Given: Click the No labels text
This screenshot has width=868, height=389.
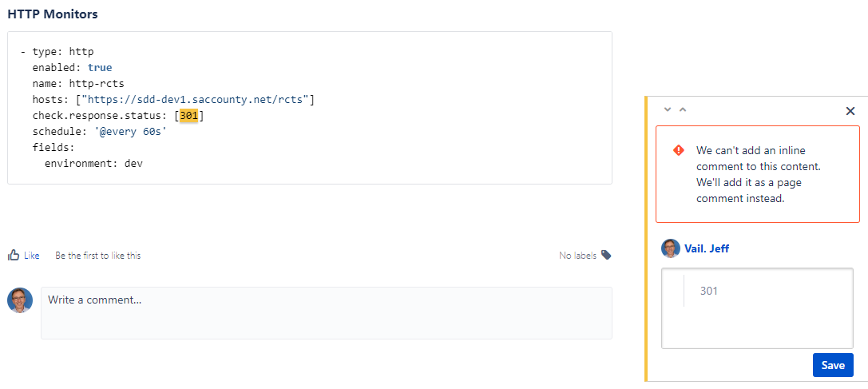Looking at the screenshot, I should pos(578,256).
